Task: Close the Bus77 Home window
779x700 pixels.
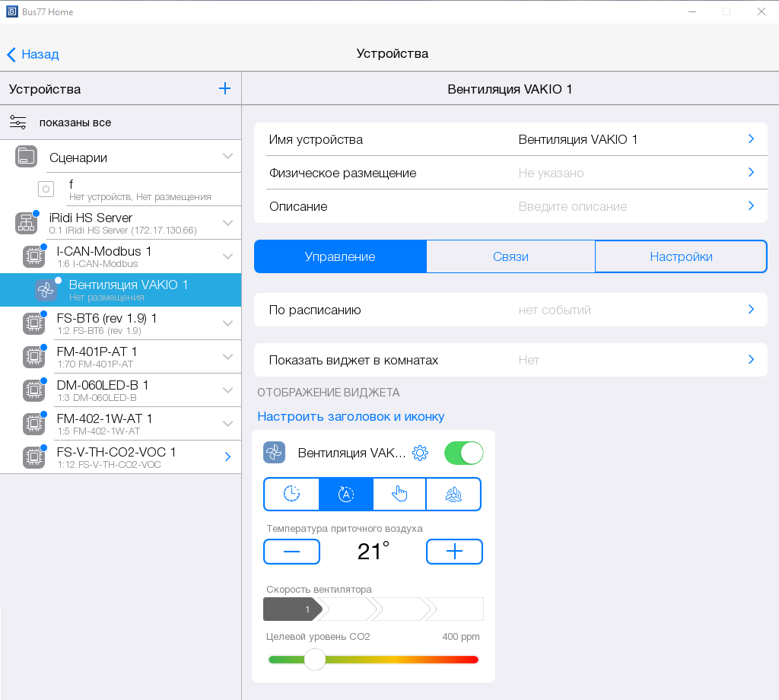Action: click(x=761, y=11)
